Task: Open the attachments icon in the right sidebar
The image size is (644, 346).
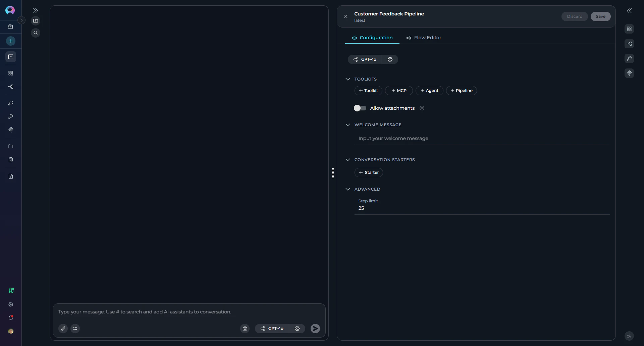Action: point(629,73)
